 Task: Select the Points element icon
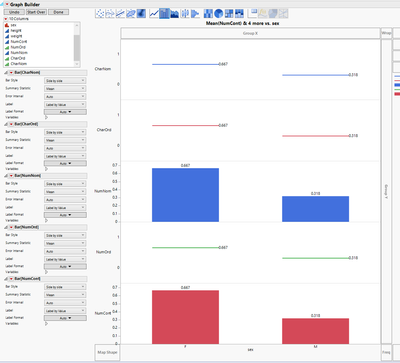coord(100,14)
